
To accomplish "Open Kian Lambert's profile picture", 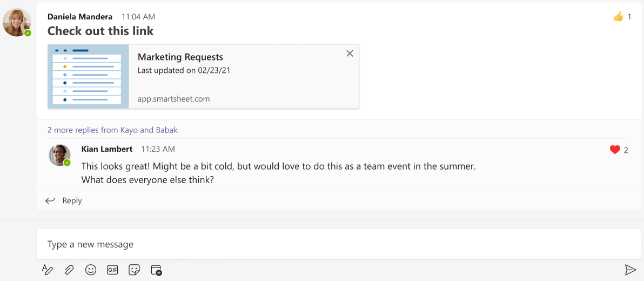I will pos(59,155).
